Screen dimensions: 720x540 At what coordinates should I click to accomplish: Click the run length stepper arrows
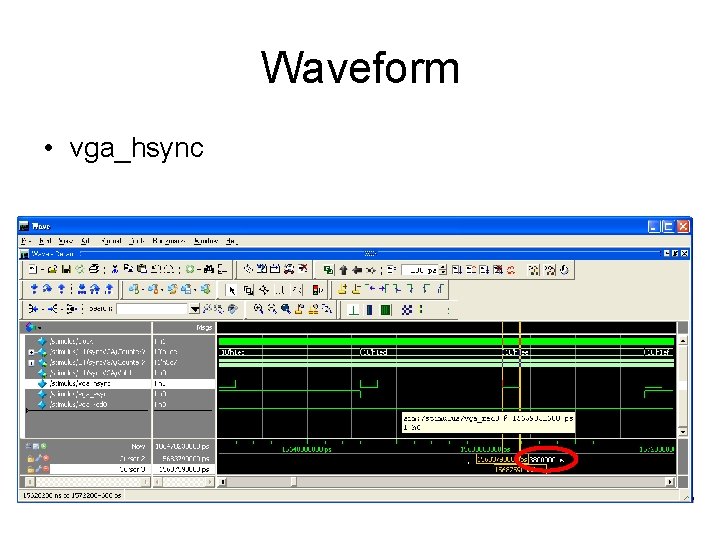[443, 270]
